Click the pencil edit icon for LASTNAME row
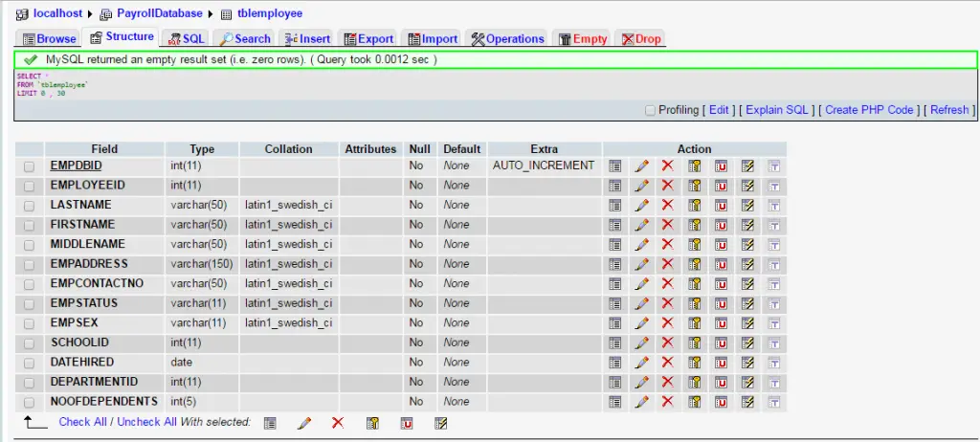Screen dimensions: 980x442 (x=641, y=205)
